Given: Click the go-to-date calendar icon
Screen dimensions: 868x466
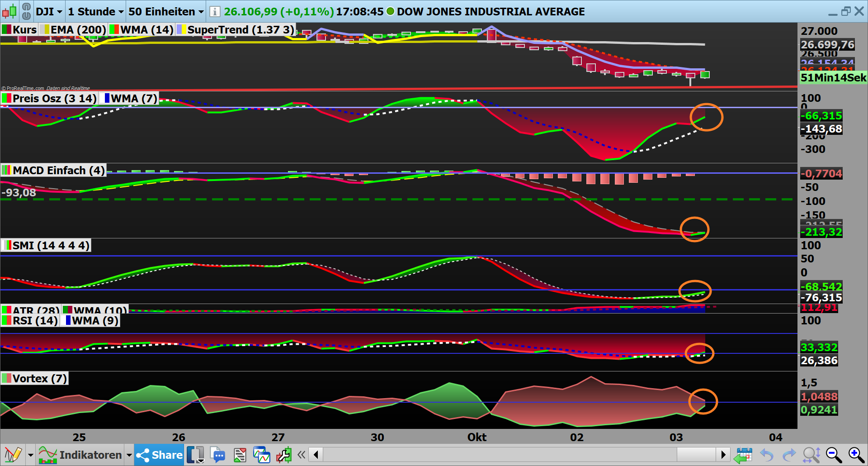Looking at the screenshot, I should coord(744,455).
